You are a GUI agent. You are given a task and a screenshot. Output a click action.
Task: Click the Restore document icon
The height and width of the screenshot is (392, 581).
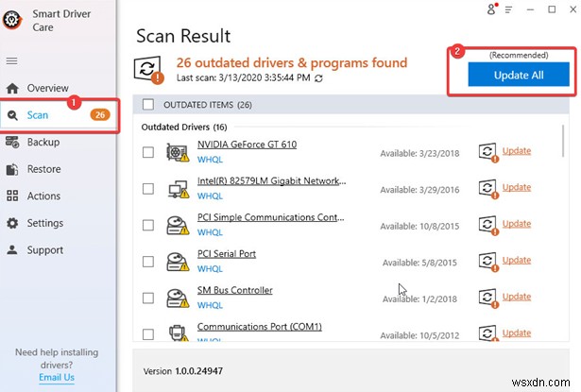pyautogui.click(x=12, y=169)
